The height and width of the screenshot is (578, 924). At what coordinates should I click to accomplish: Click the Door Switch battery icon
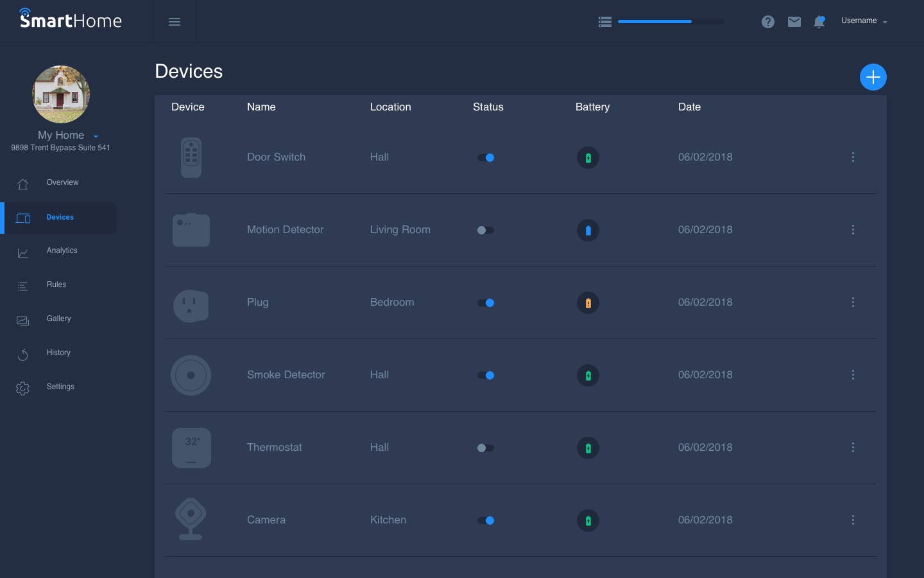(x=588, y=157)
